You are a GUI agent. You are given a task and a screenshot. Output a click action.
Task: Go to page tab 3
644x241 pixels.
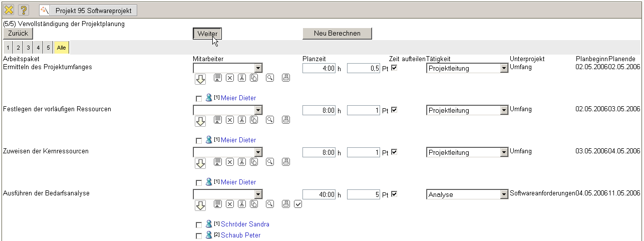28,48
